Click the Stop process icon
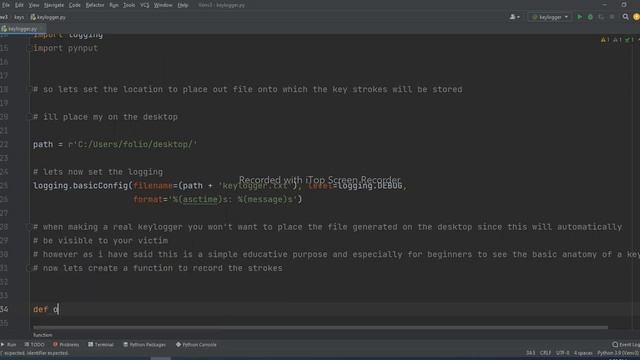 click(x=611, y=17)
